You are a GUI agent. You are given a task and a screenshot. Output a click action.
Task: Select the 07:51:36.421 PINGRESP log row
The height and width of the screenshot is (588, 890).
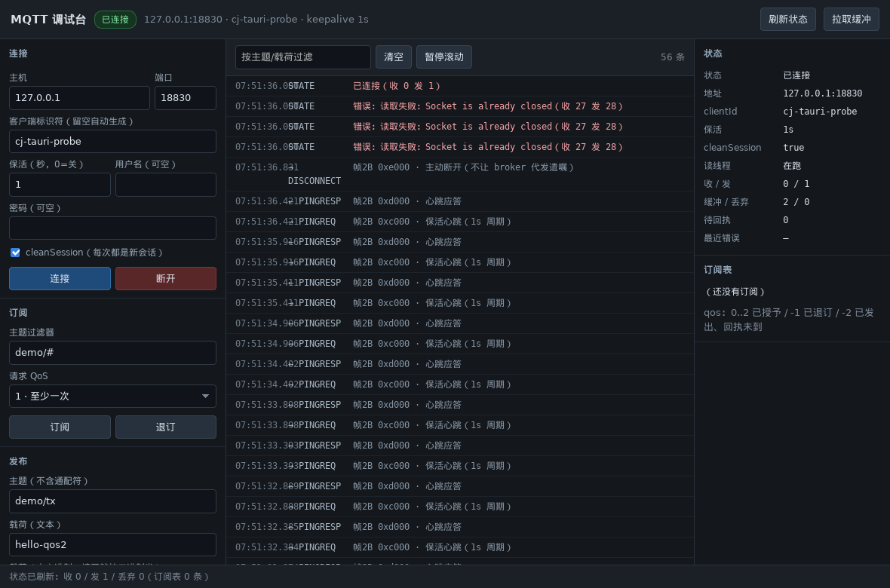460,201
